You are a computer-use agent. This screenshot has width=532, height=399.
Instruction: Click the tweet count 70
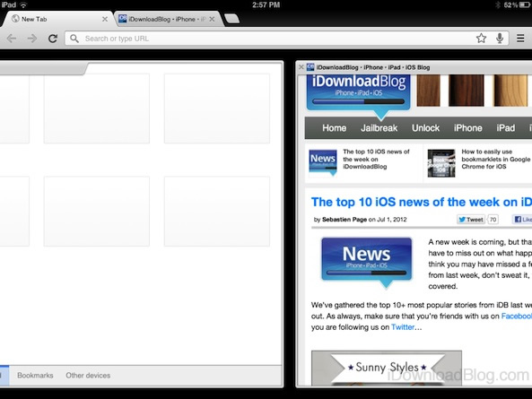tap(493, 220)
